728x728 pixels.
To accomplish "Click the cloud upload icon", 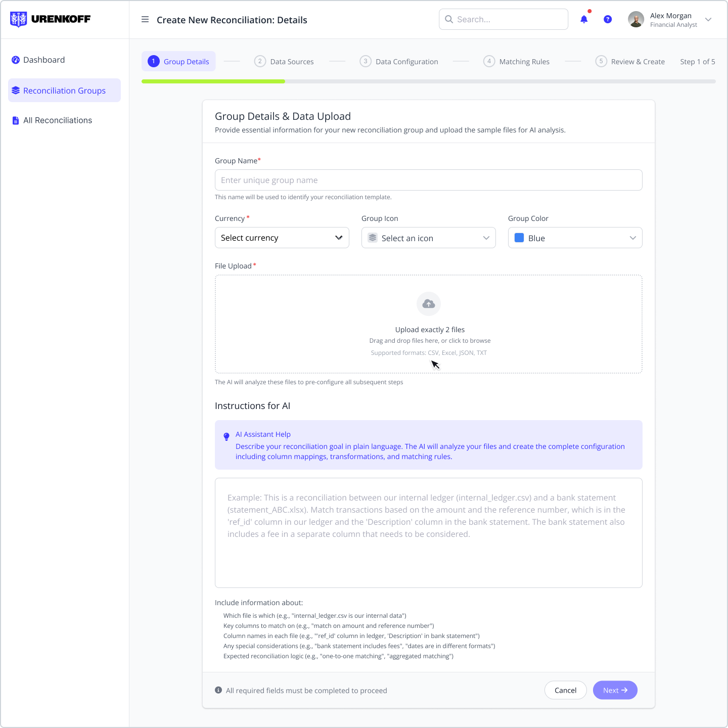I will (x=429, y=304).
